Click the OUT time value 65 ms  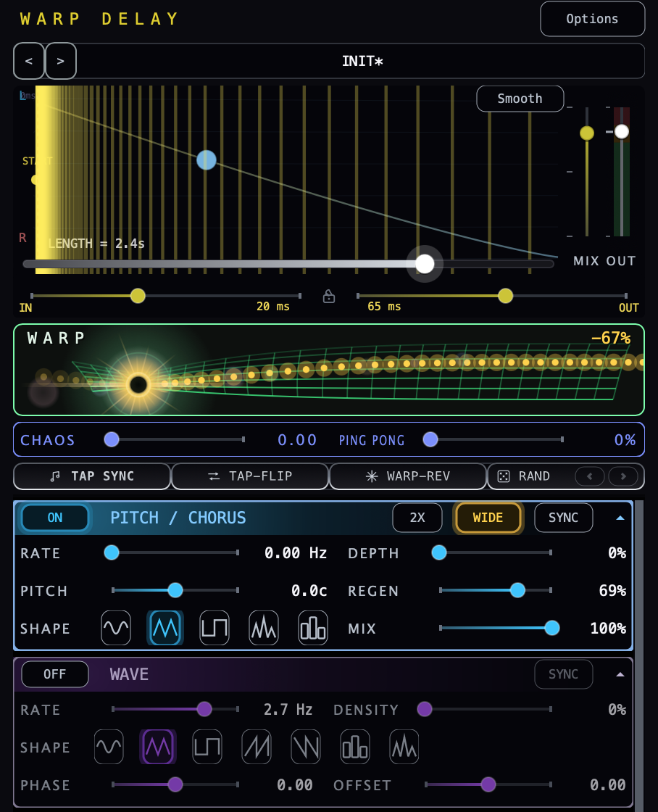(384, 306)
